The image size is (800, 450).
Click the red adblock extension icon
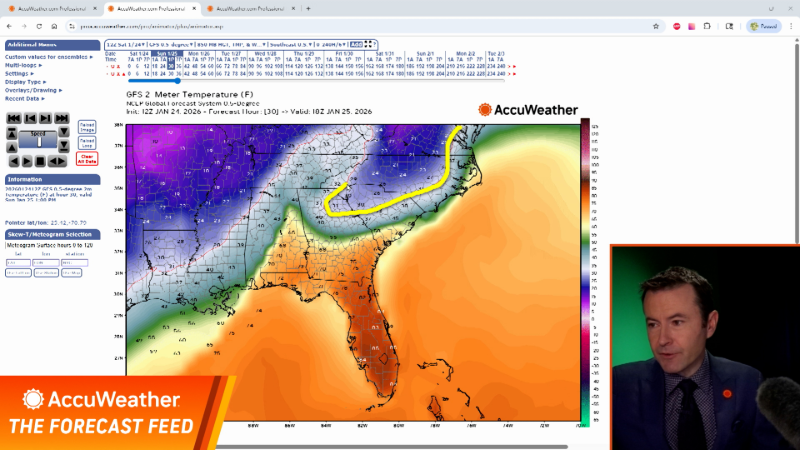point(677,26)
